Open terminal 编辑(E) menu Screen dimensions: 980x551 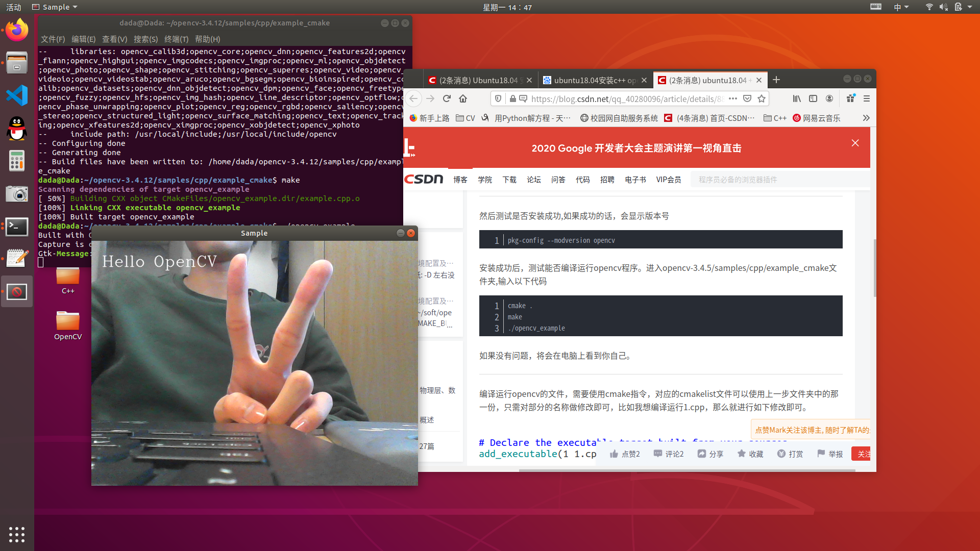tap(84, 39)
